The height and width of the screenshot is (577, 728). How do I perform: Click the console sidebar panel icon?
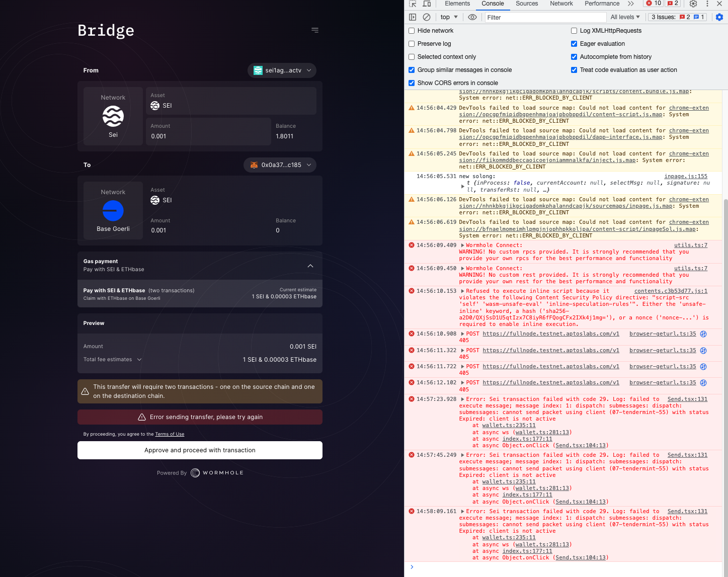point(413,17)
